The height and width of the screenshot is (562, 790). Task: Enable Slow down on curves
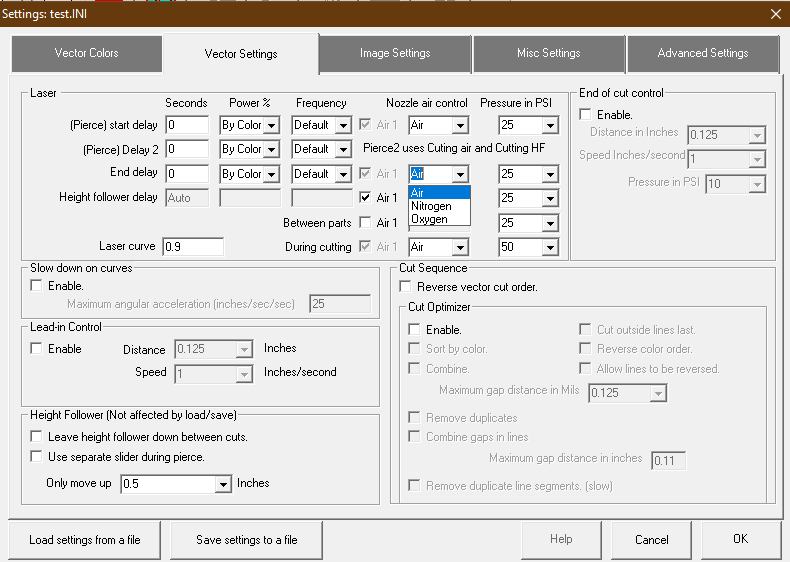point(36,286)
